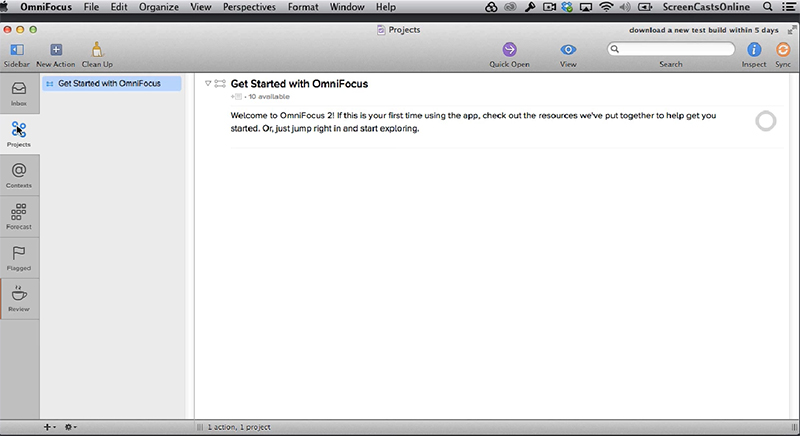The height and width of the screenshot is (436, 800).
Task: Sync the database with Sync button
Action: pyautogui.click(x=783, y=50)
